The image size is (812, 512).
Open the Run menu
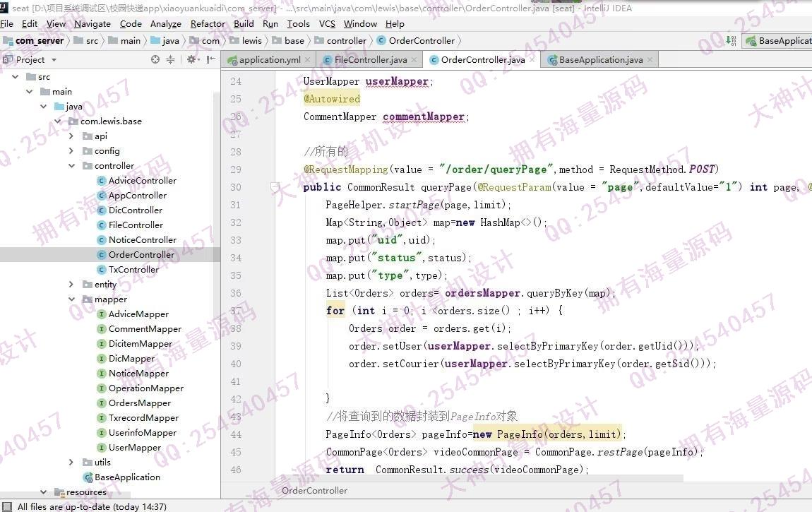click(x=270, y=24)
